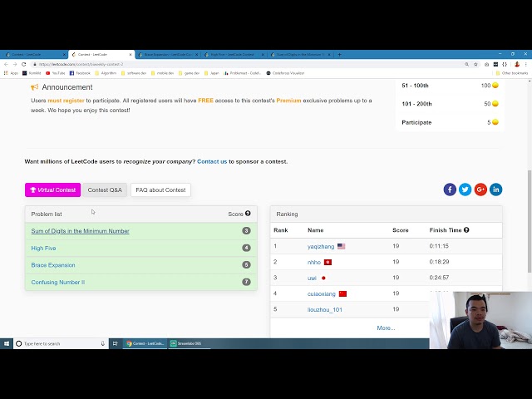Share contest on Facebook
The image size is (532, 399).
click(450, 190)
